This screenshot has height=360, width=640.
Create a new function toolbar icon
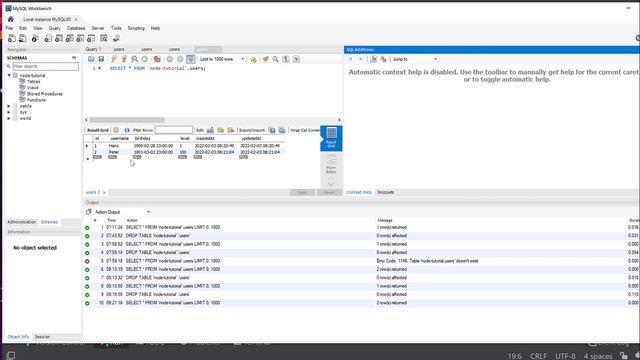tap(91, 38)
